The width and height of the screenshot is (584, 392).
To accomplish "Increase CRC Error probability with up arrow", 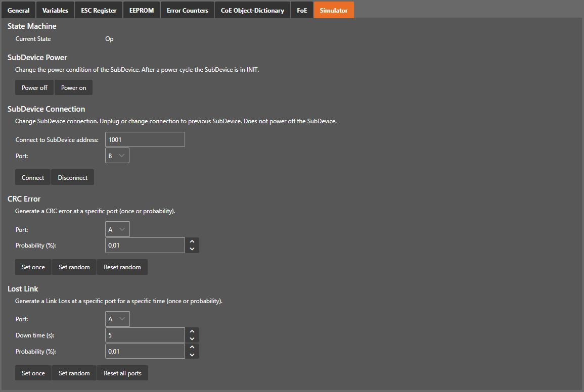I will [192, 241].
